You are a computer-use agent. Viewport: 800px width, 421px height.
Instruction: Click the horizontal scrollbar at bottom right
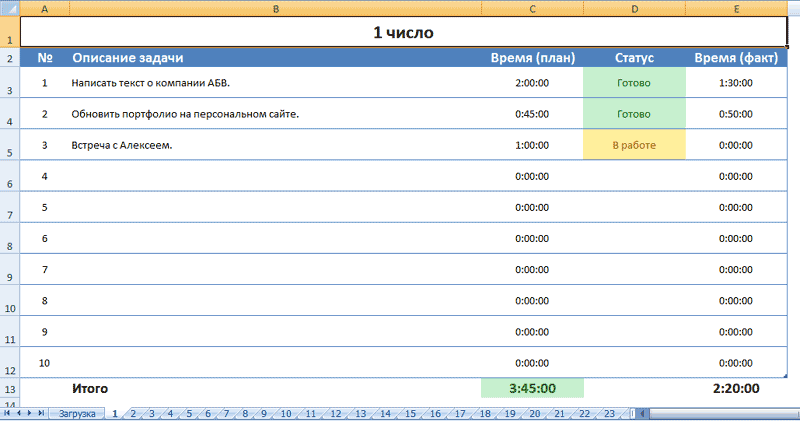point(720,413)
